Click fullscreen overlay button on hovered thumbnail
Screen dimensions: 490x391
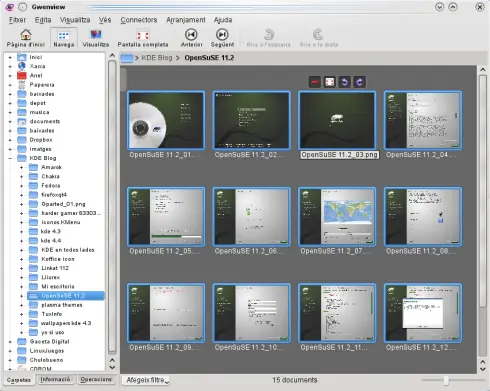tap(330, 82)
